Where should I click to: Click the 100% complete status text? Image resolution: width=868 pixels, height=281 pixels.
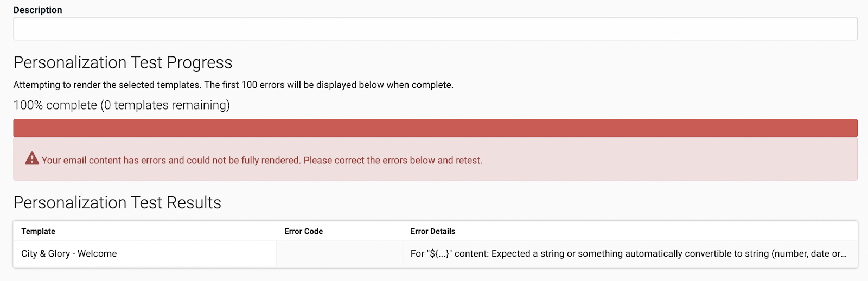122,105
